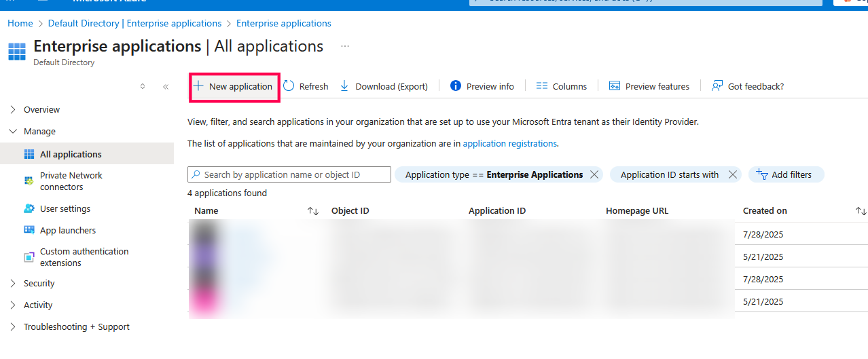
Task: Click the Preview features button label
Action: [x=657, y=86]
